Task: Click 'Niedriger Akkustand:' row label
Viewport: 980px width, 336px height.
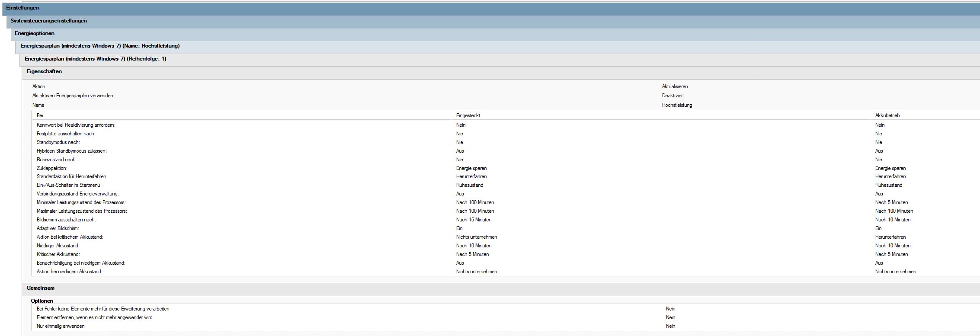Action: click(x=58, y=246)
